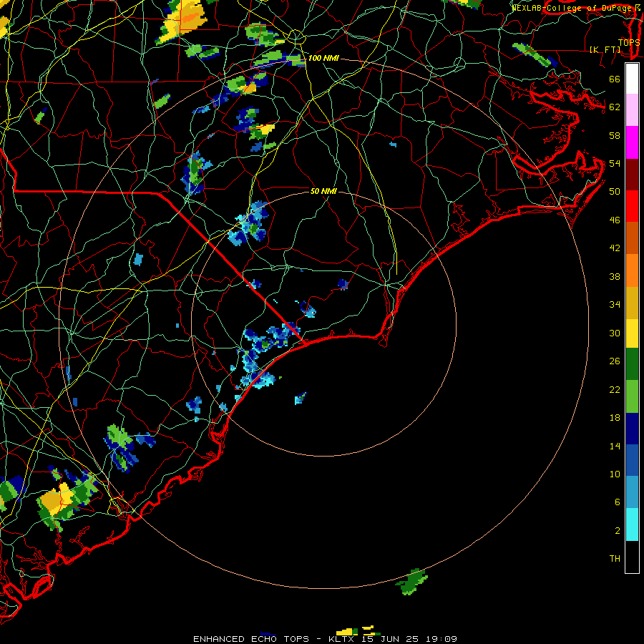Click the legend value 14

click(x=615, y=446)
